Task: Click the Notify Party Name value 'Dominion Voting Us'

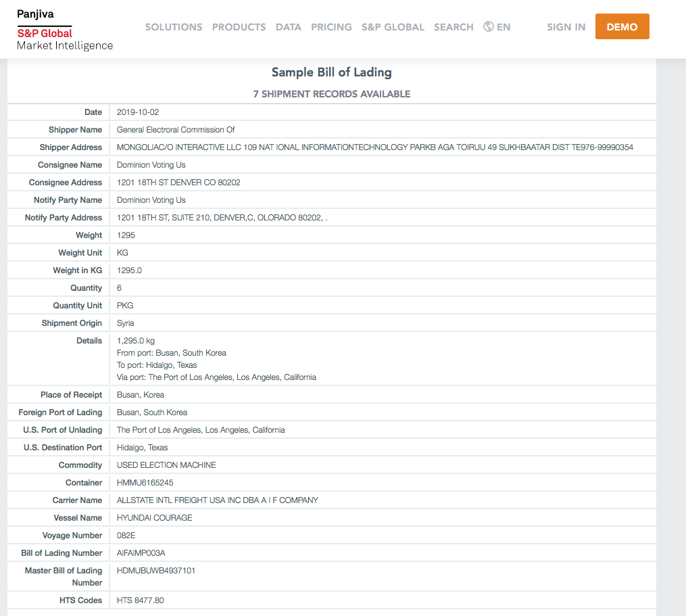Action: pos(151,199)
